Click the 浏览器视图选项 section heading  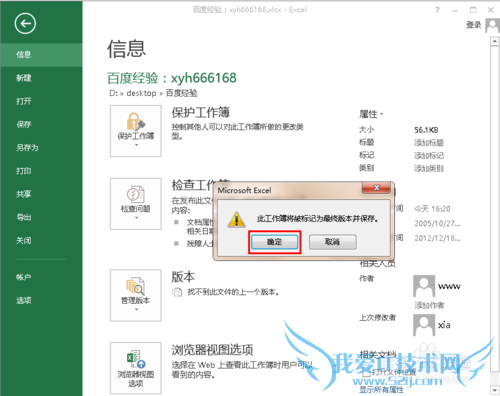pos(212,350)
